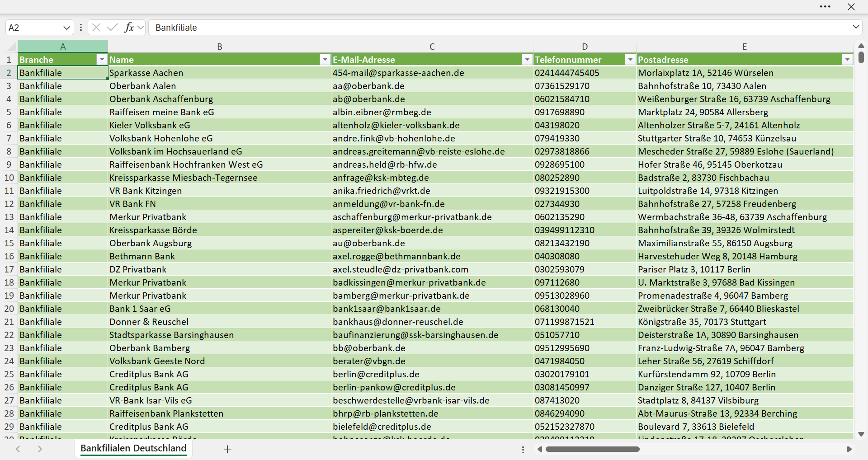Viewport: 868px width, 460px height.
Task: Select column A header
Action: [63, 46]
